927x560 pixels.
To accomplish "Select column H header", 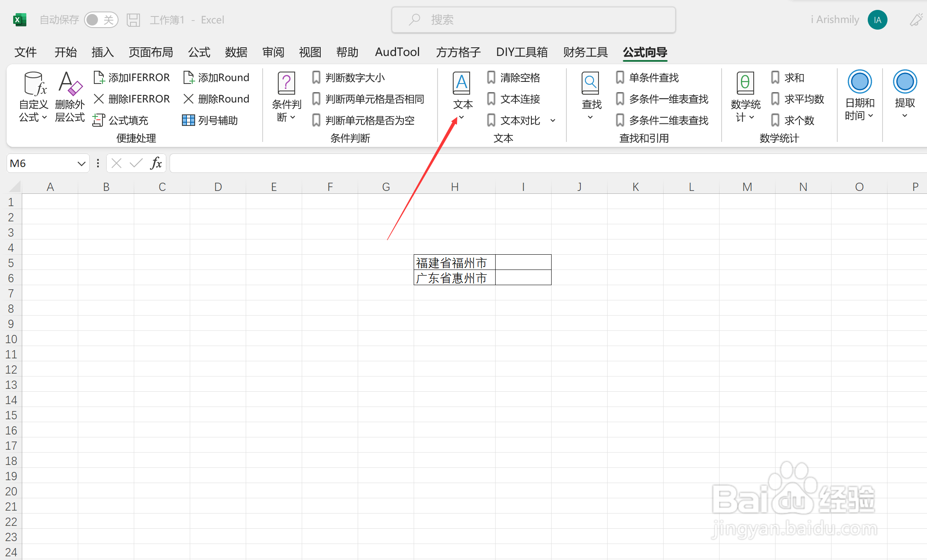I will pyautogui.click(x=454, y=187).
